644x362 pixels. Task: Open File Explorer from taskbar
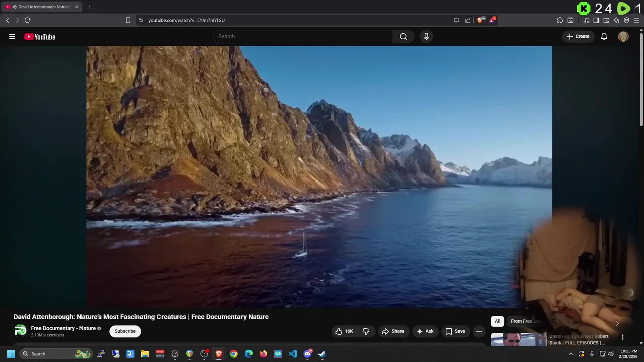[x=145, y=354]
